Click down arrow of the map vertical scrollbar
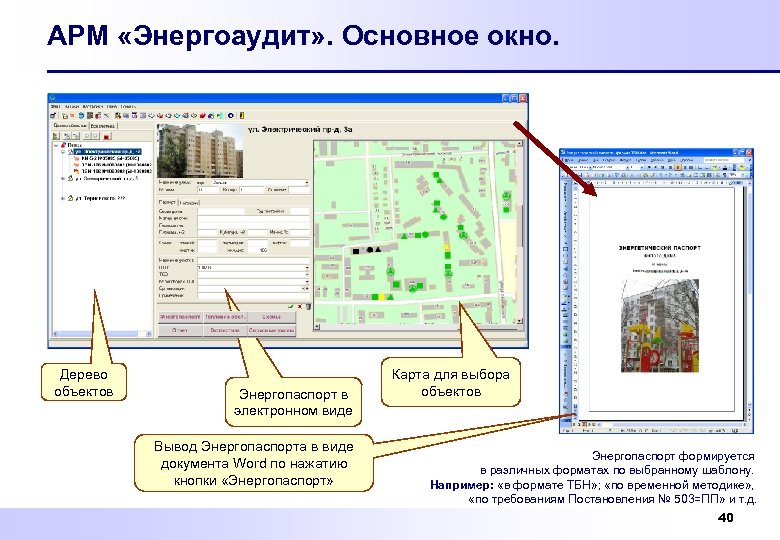 (x=520, y=321)
